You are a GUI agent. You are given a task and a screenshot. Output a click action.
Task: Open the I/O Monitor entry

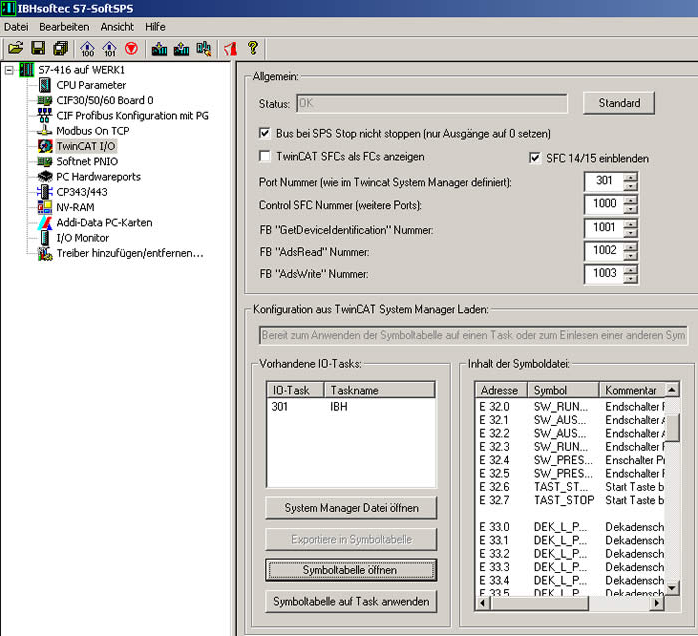pyautogui.click(x=82, y=238)
